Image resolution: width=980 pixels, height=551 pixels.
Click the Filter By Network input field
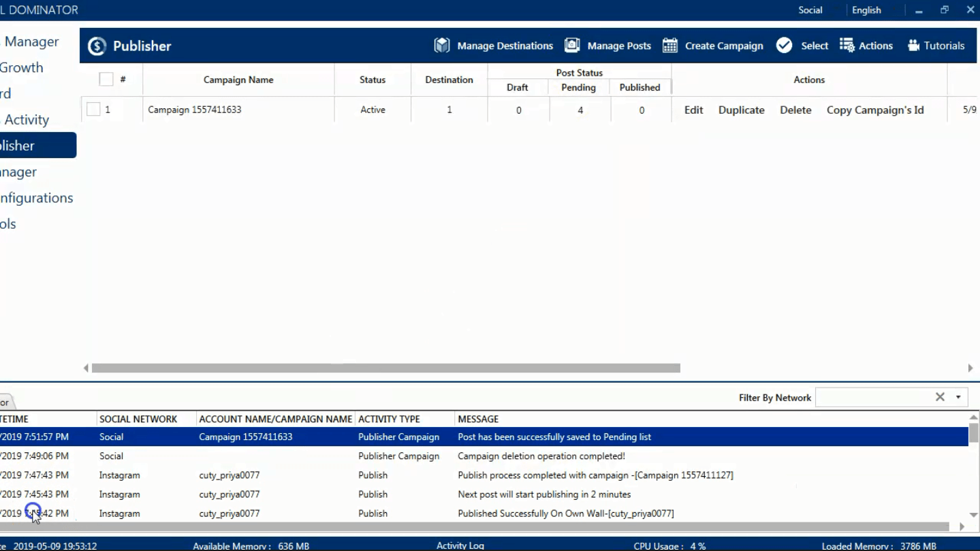873,397
